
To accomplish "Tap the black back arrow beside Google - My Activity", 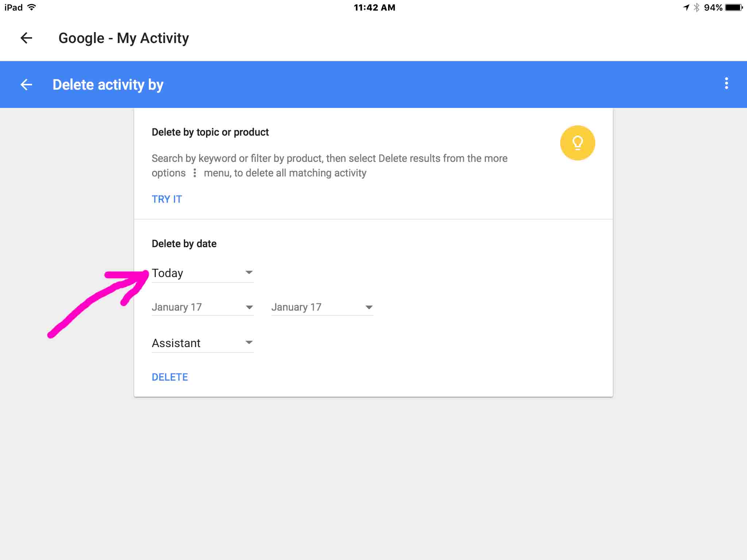I will (x=26, y=38).
